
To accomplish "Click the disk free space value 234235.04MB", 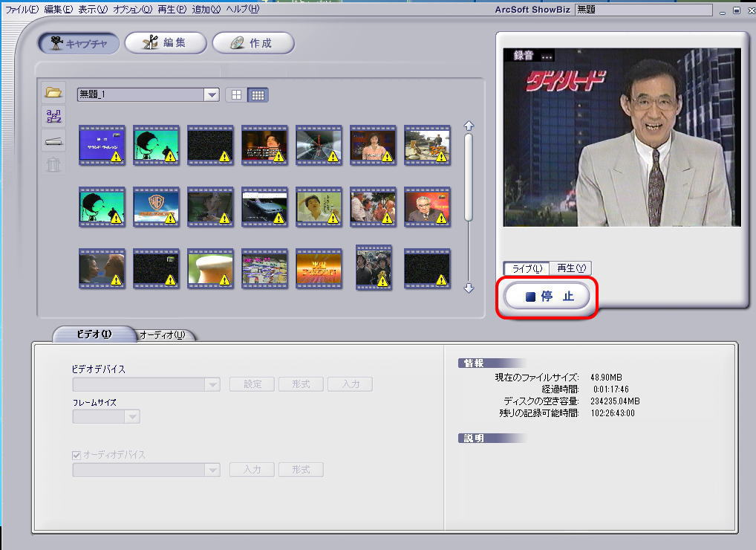I will coord(615,401).
